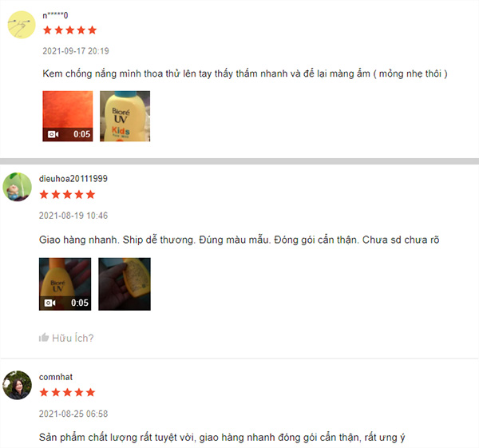Open username dieuhoa20111999 profile link
Screen dimensions: 479x448
point(73,179)
